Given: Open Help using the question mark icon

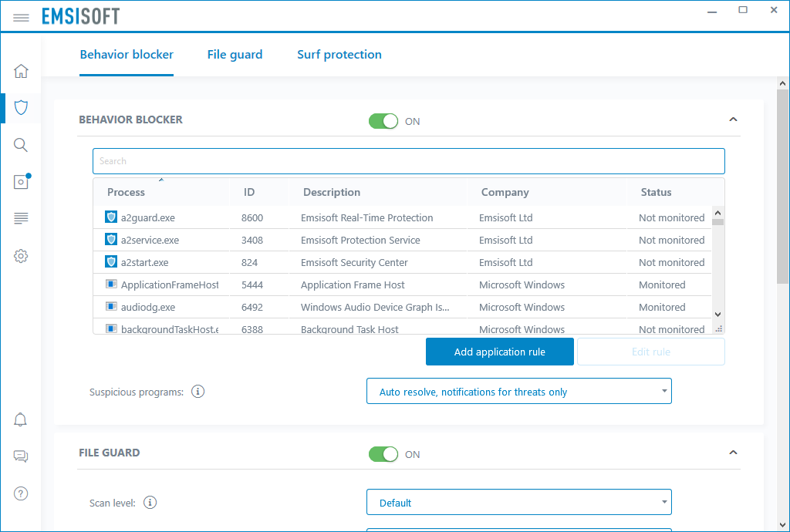Looking at the screenshot, I should pos(21,493).
